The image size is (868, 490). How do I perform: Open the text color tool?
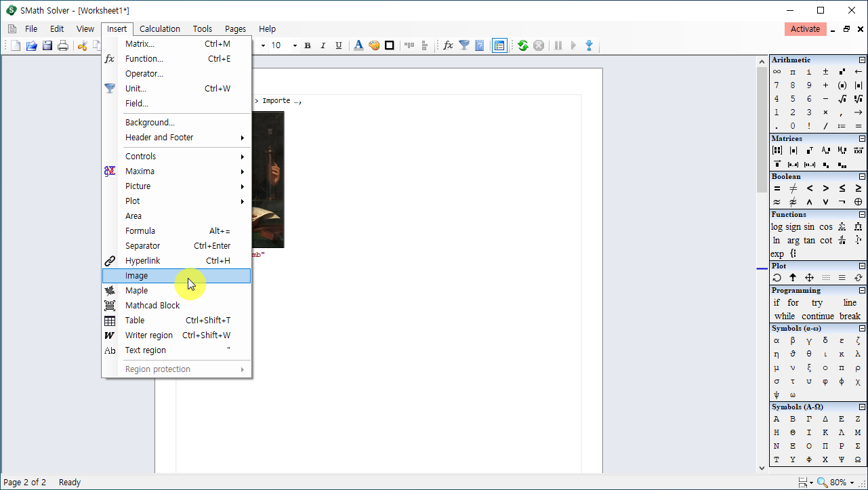click(x=358, y=45)
